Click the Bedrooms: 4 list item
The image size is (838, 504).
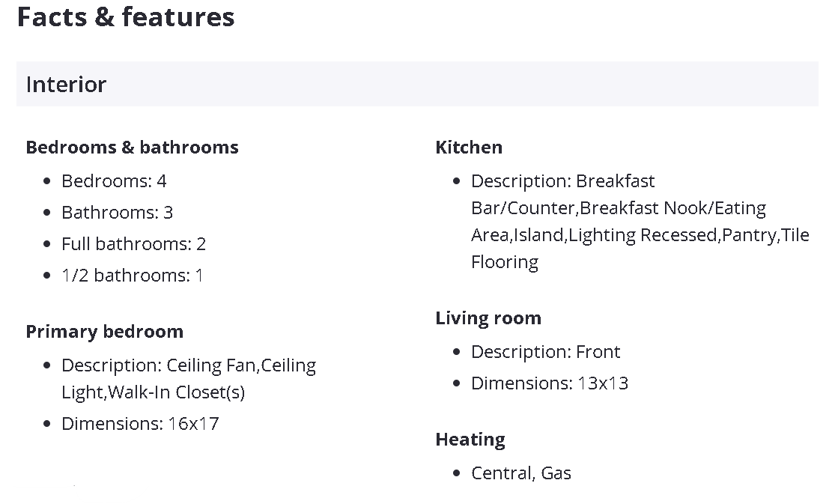[x=114, y=181]
